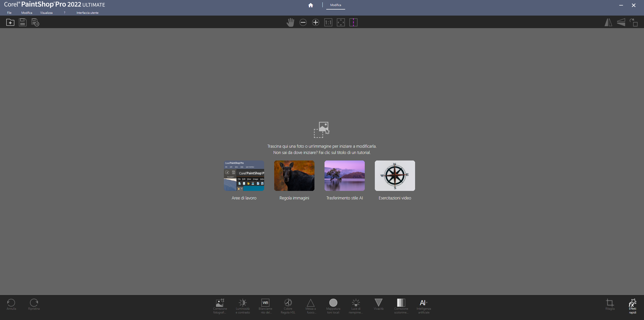Switch to the Modifica workspace tab
The height and width of the screenshot is (320, 644).
(x=336, y=5)
